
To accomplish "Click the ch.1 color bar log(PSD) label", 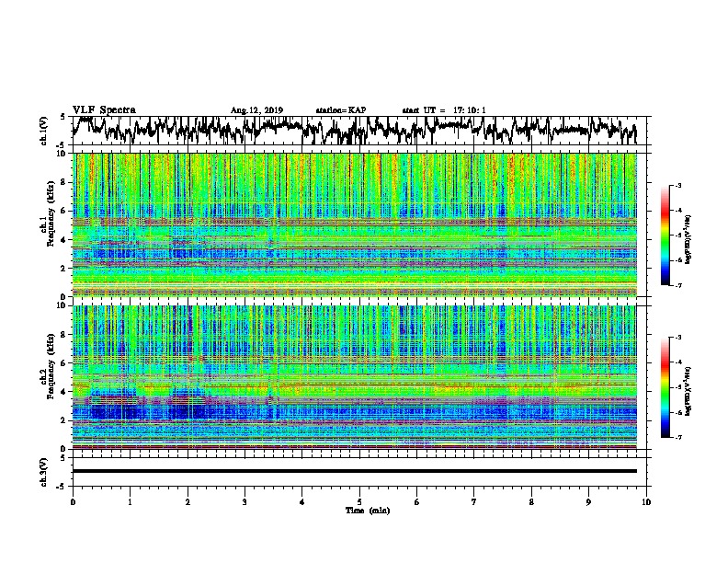I will (688, 239).
